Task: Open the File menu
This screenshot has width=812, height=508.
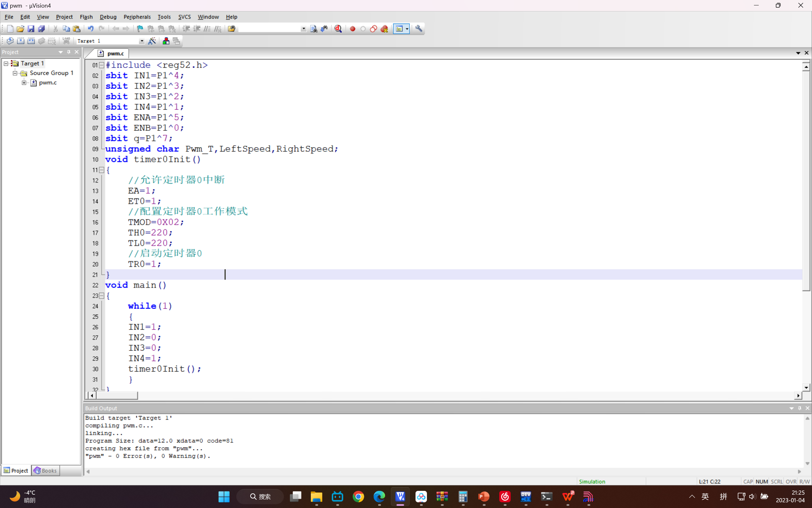Action: pos(9,17)
